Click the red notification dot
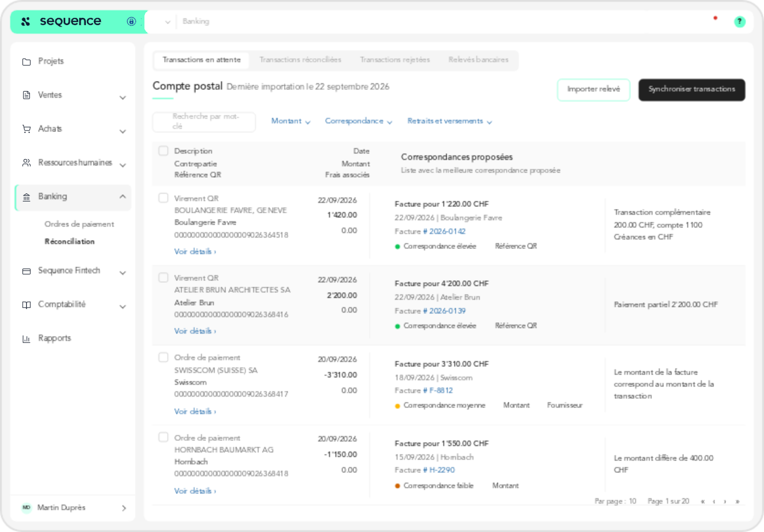 coord(715,18)
